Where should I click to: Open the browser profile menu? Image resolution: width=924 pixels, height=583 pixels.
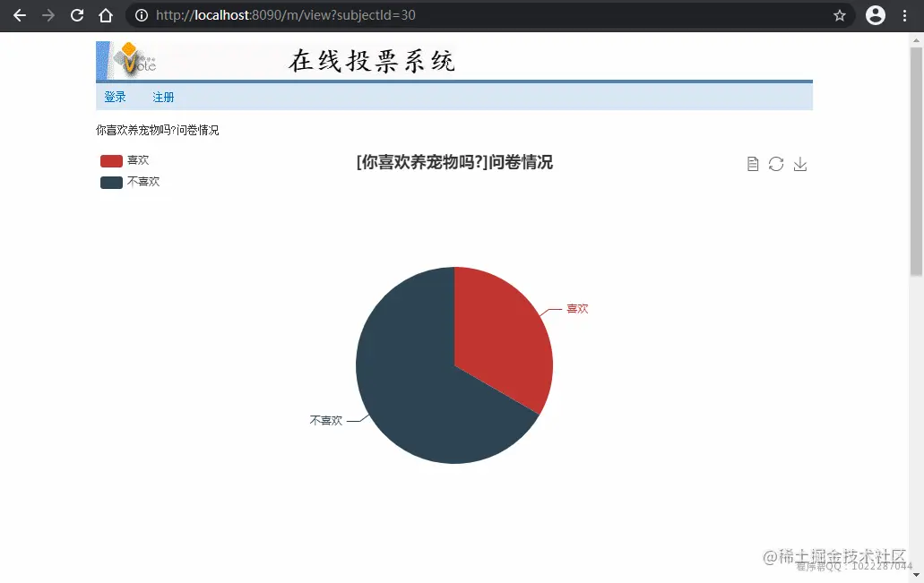pos(875,15)
